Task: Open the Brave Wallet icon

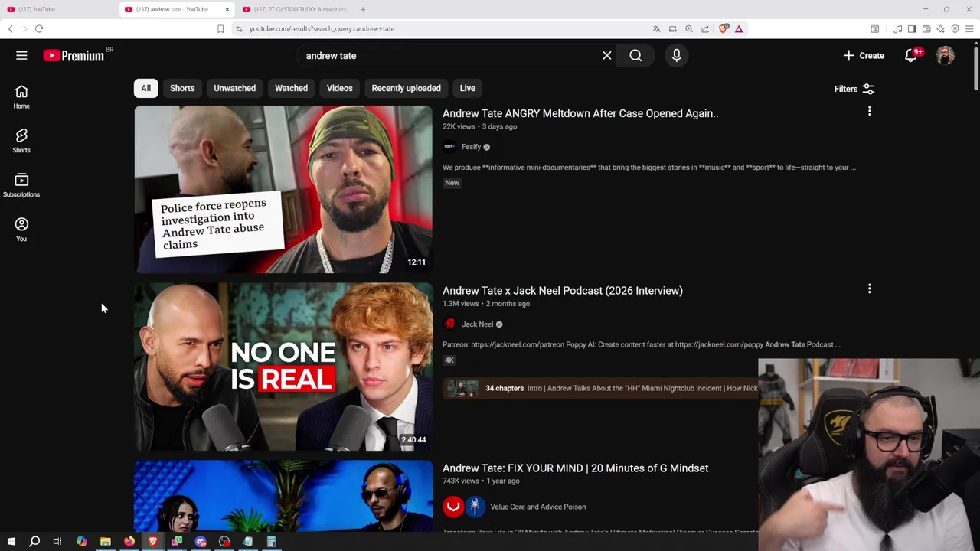Action: coord(926,29)
